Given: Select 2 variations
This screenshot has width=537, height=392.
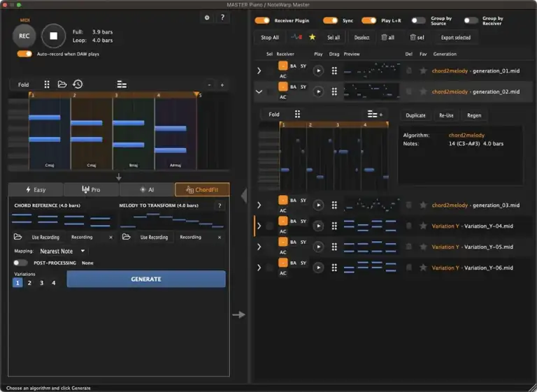Looking at the screenshot, I should tap(29, 283).
